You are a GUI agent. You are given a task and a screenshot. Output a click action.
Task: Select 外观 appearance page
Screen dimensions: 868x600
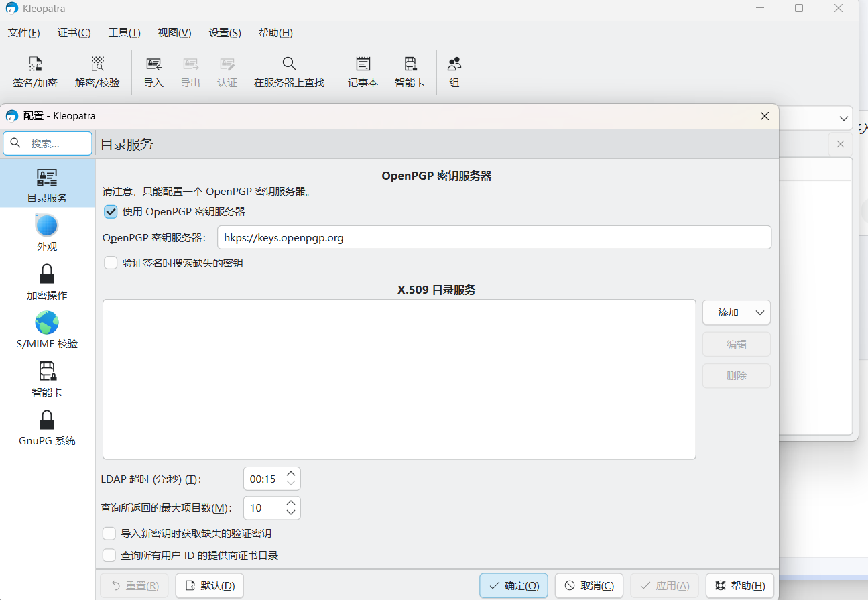point(47,233)
